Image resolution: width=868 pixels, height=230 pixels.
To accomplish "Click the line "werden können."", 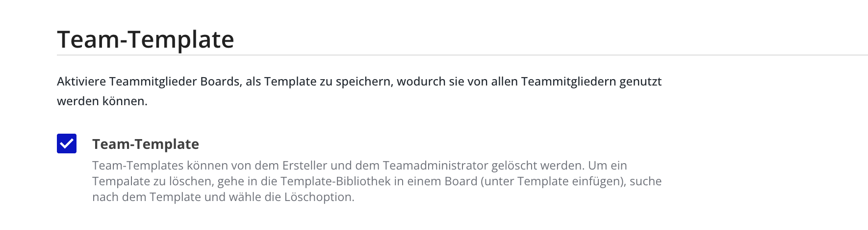I will 102,101.
